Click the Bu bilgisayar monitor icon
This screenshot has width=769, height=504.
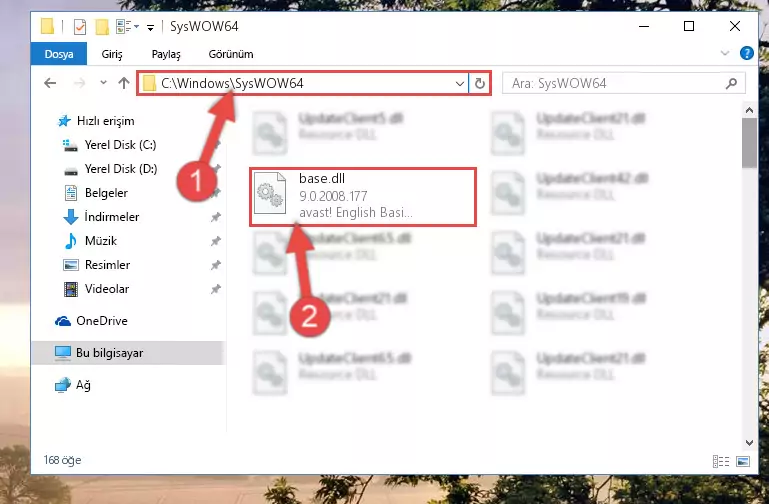pos(63,353)
